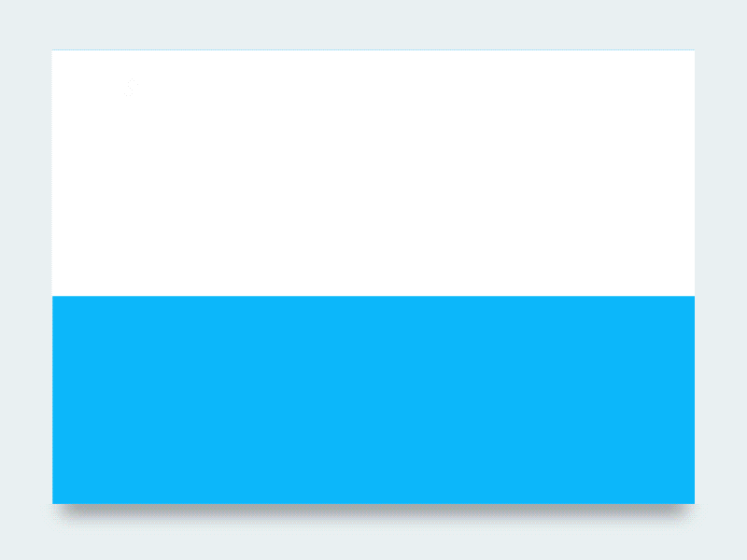This screenshot has height=560, width=747.
Task: Click the blue lower section of the card
Action: (x=373, y=399)
